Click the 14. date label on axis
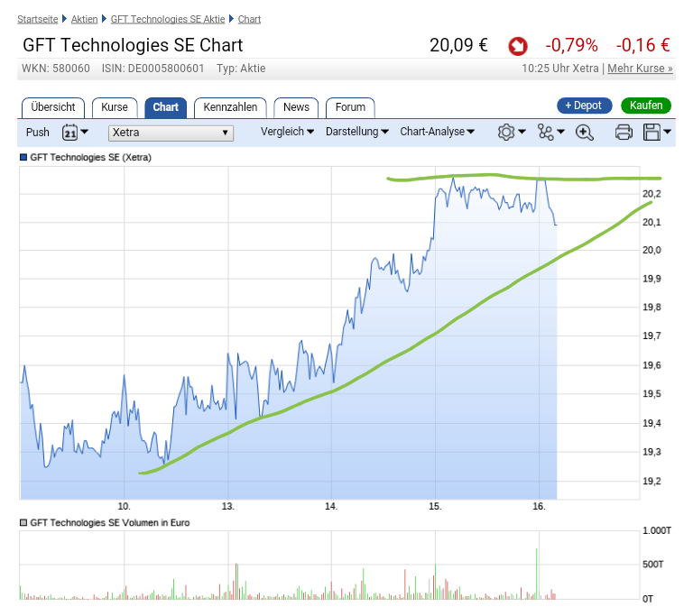This screenshot has width=693, height=616. point(331,506)
